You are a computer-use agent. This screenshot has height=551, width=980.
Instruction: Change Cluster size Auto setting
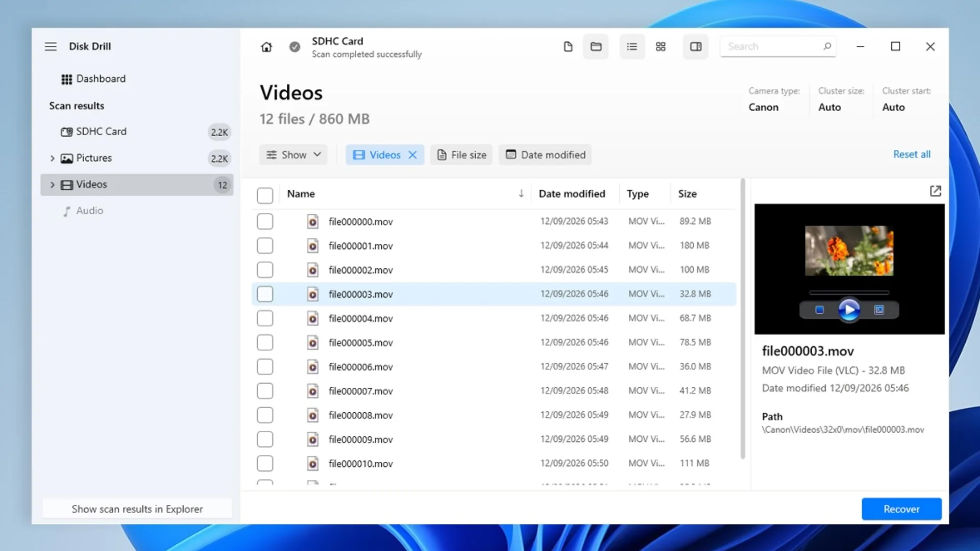829,107
